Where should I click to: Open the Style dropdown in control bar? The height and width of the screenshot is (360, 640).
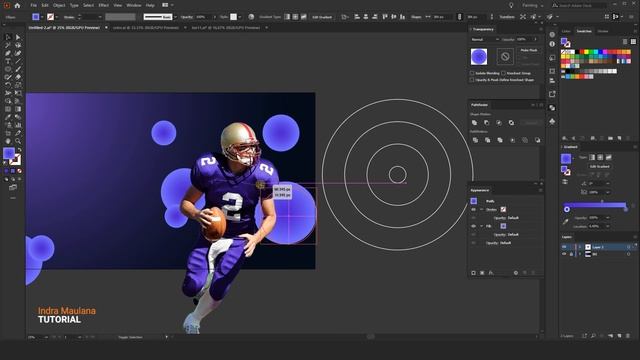[x=240, y=17]
